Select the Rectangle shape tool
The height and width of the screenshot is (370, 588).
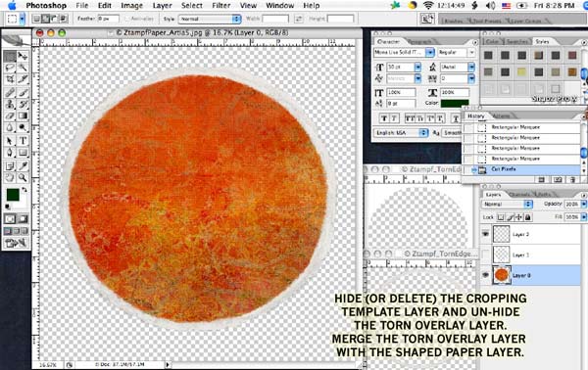coord(23,153)
